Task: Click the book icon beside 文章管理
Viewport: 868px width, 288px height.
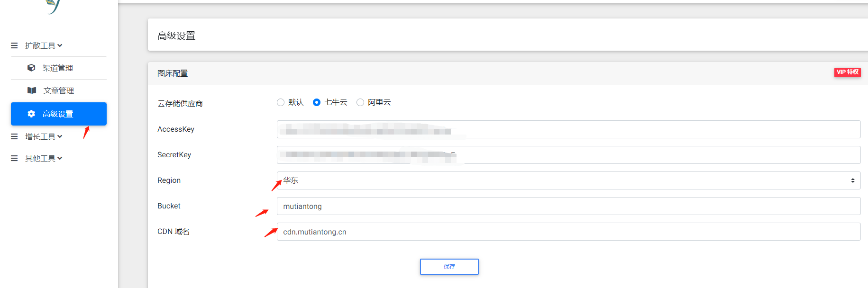Action: click(32, 90)
